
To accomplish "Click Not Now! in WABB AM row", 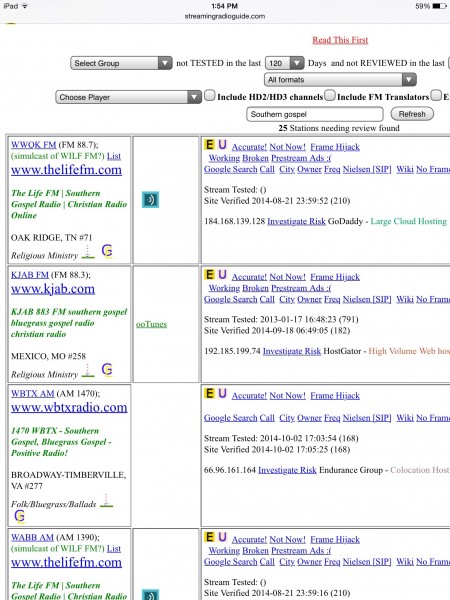I will coord(287,540).
